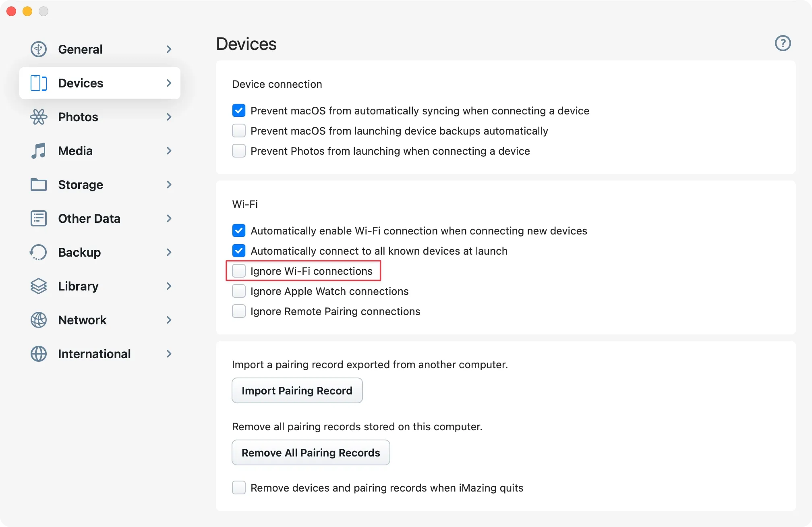The image size is (812, 527).
Task: Click Remove All Pairing Records
Action: pos(310,452)
